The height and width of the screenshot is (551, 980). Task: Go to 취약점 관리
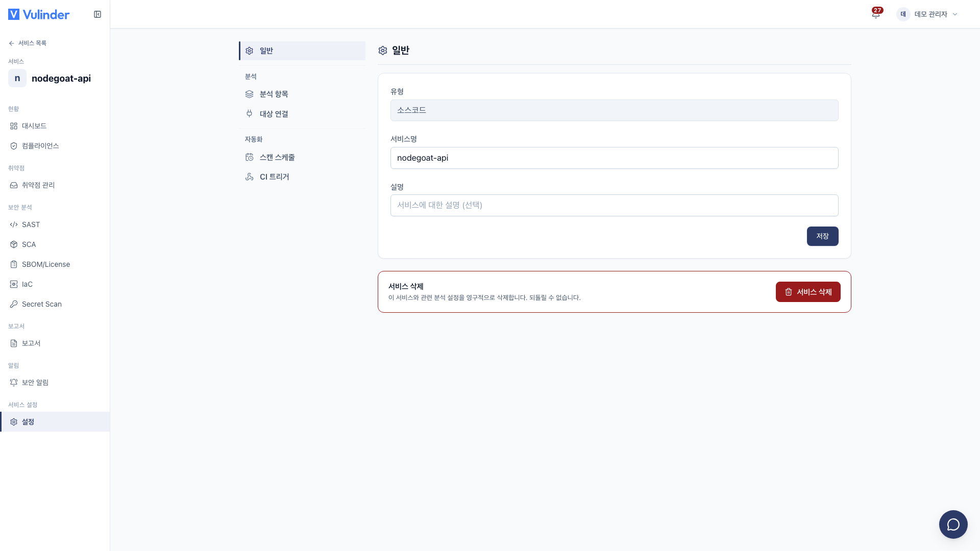(55, 185)
